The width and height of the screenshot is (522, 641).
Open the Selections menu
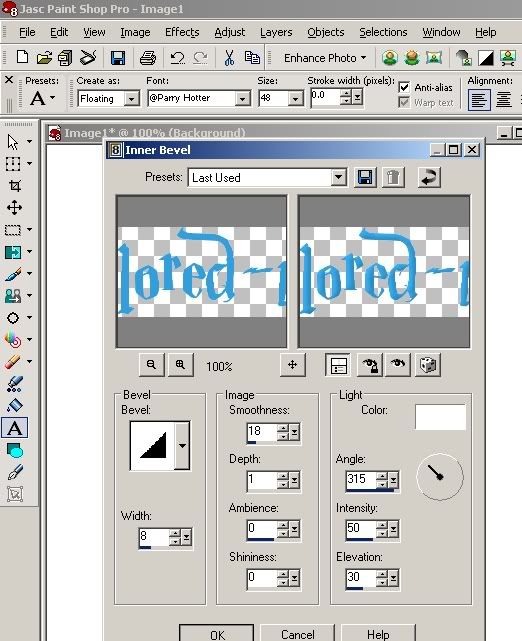click(x=383, y=32)
